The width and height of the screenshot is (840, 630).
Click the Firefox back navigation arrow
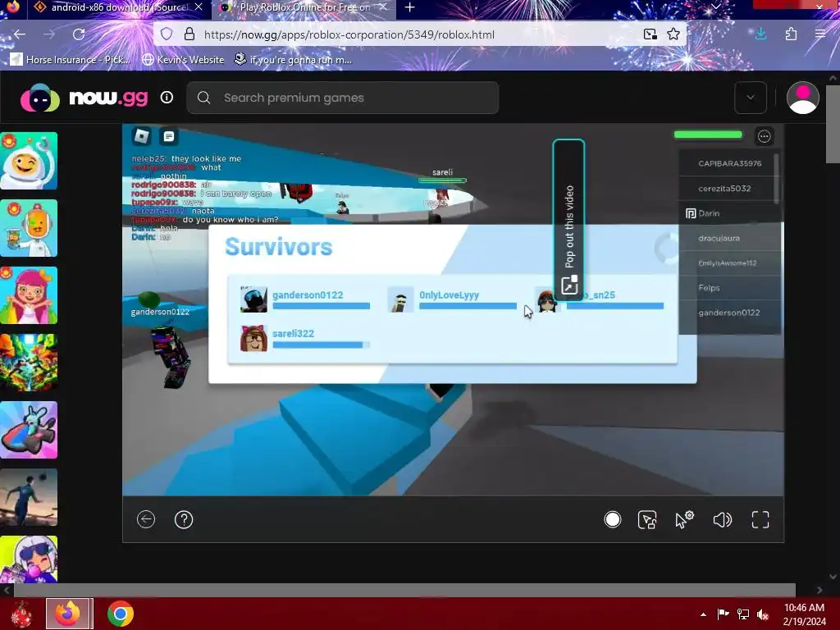coord(20,34)
